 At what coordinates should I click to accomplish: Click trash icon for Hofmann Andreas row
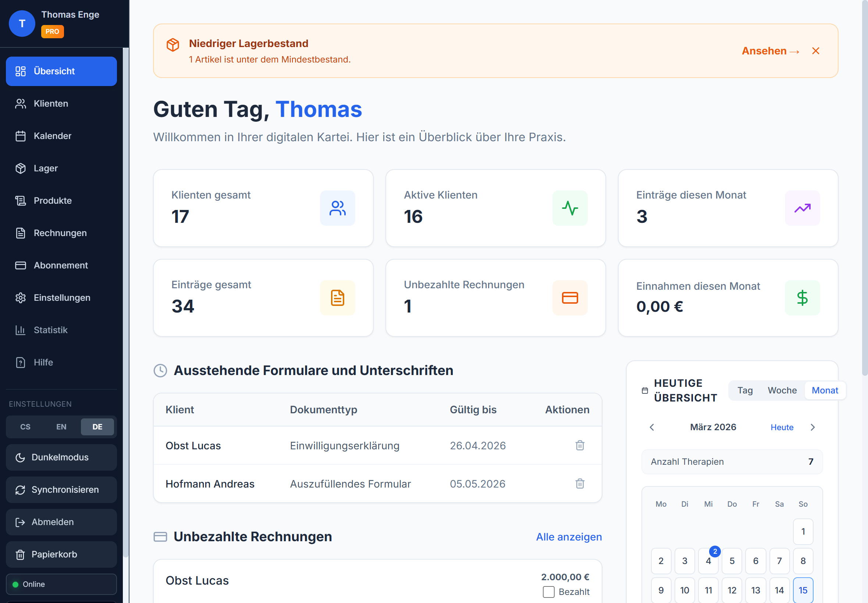(x=580, y=484)
